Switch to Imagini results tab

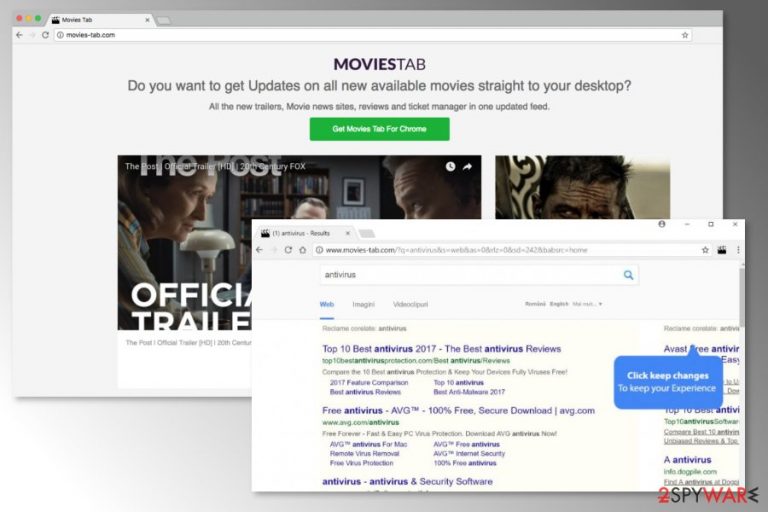coord(363,304)
